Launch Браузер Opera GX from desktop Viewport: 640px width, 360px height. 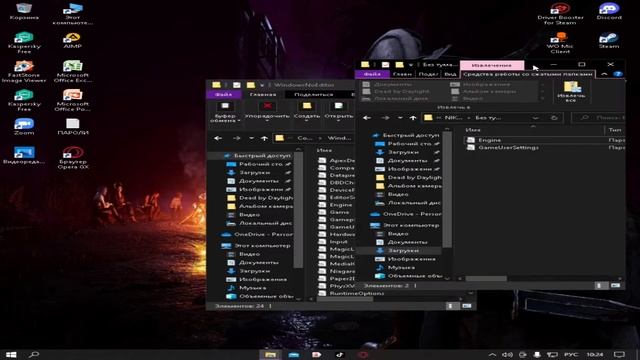click(x=73, y=158)
